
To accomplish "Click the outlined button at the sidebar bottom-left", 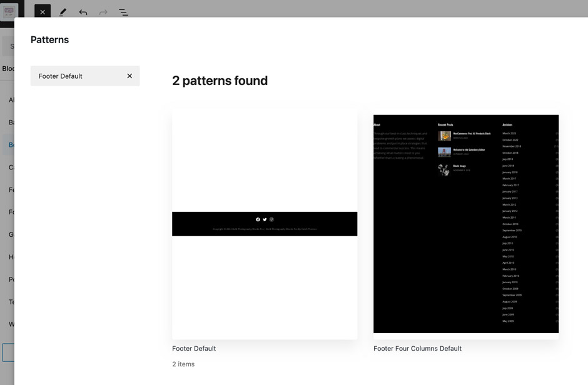I will point(8,352).
